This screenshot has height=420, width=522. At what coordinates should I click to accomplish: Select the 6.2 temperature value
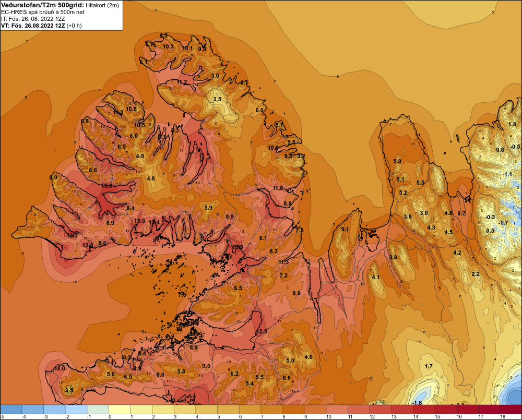tap(234, 374)
